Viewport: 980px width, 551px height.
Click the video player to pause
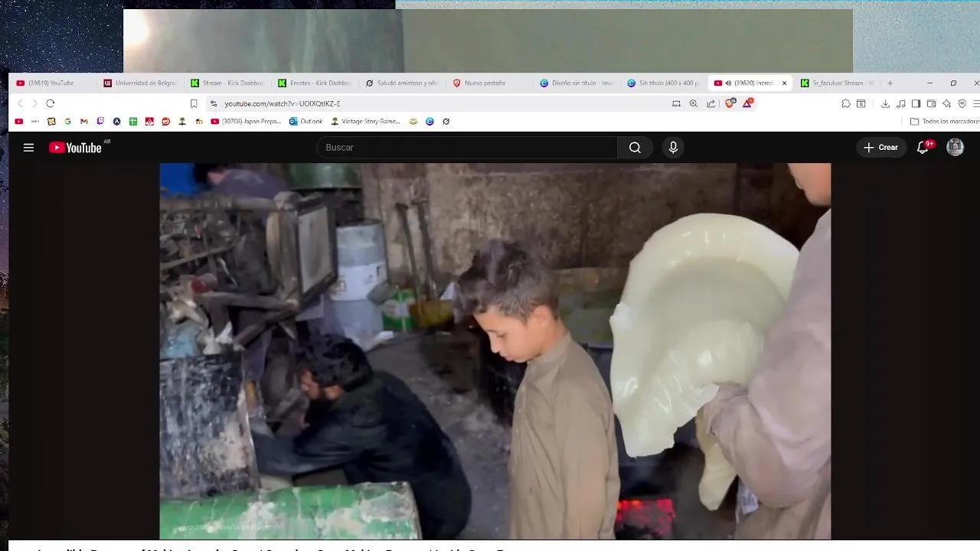[495, 350]
